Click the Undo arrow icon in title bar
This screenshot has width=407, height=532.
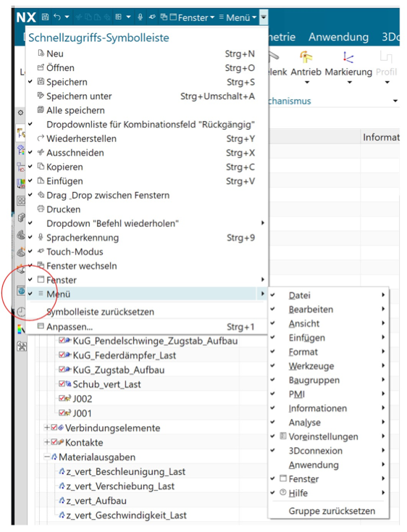pos(57,17)
